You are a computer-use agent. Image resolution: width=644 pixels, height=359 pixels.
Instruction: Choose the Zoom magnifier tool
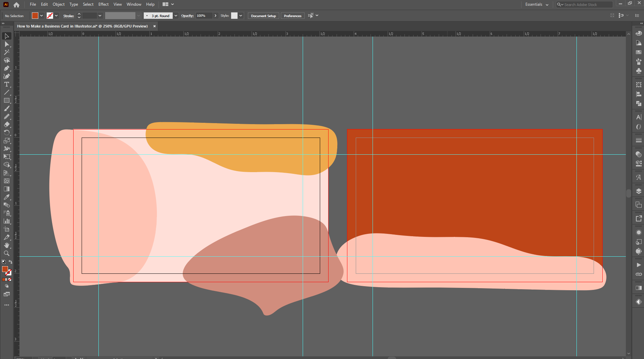pyautogui.click(x=6, y=254)
